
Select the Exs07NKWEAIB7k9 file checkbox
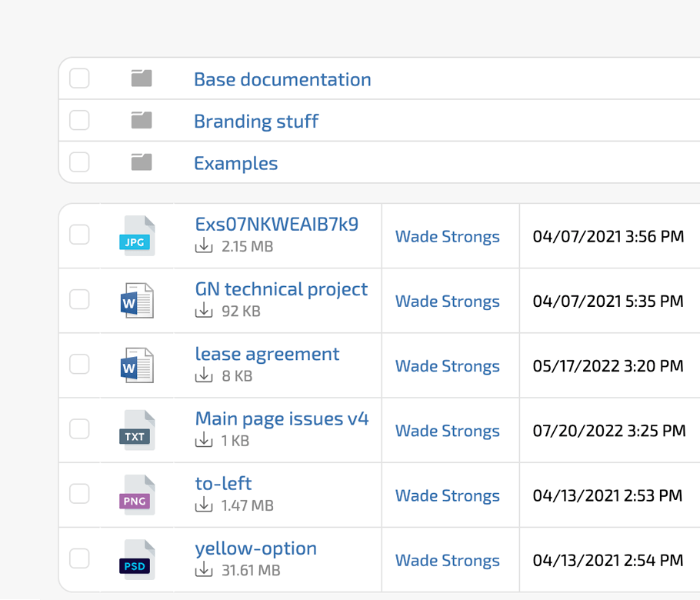pos(79,235)
